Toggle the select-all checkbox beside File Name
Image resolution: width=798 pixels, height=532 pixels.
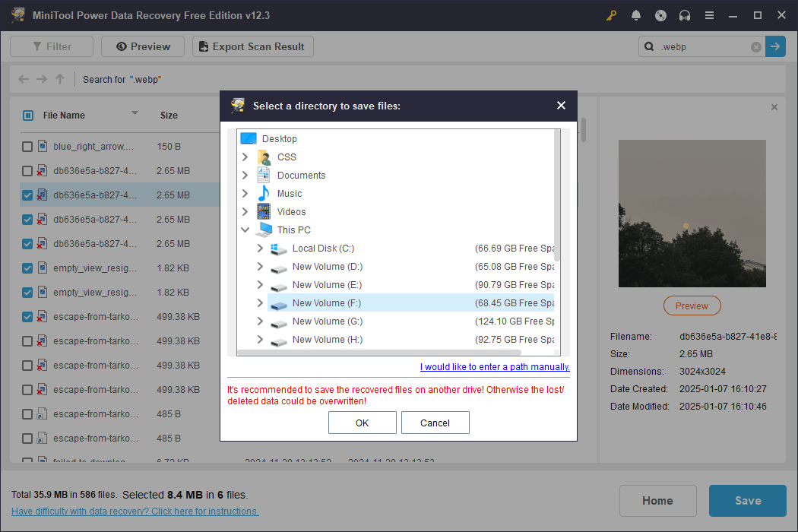point(28,116)
